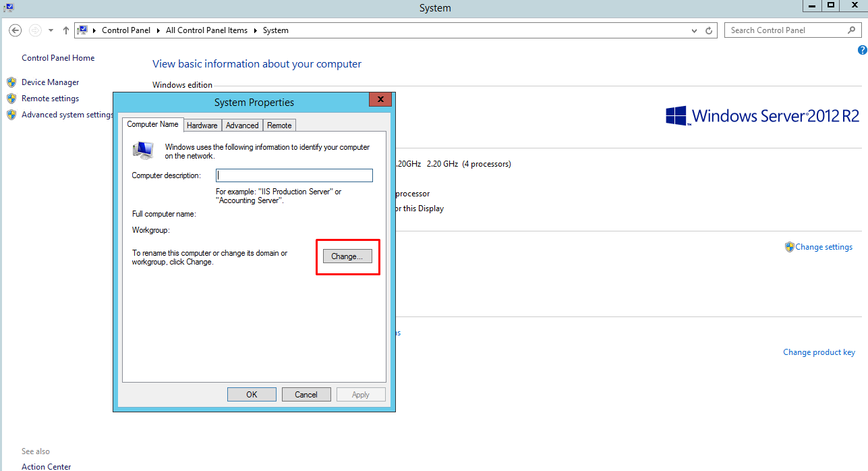Refresh the System page
868x471 pixels.
(x=709, y=30)
